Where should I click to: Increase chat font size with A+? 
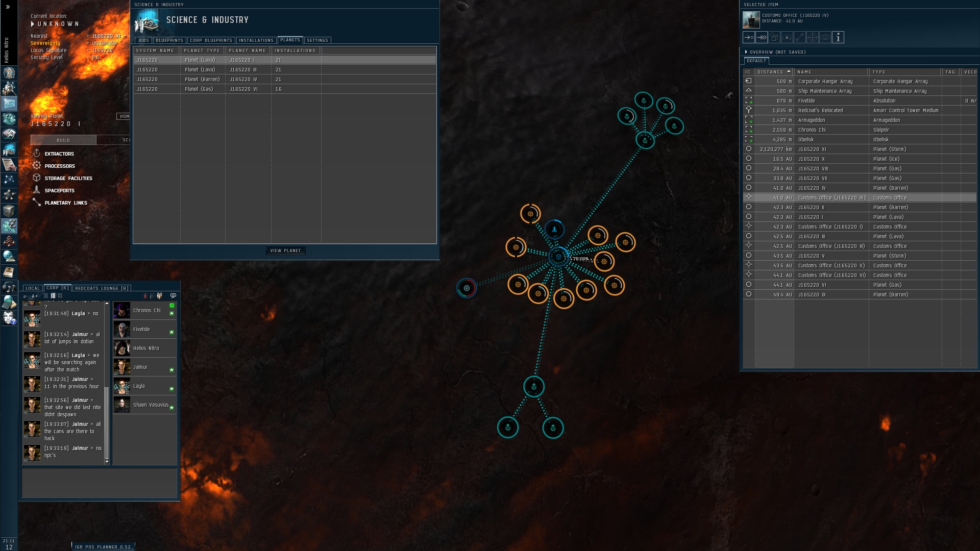pyautogui.click(x=35, y=296)
